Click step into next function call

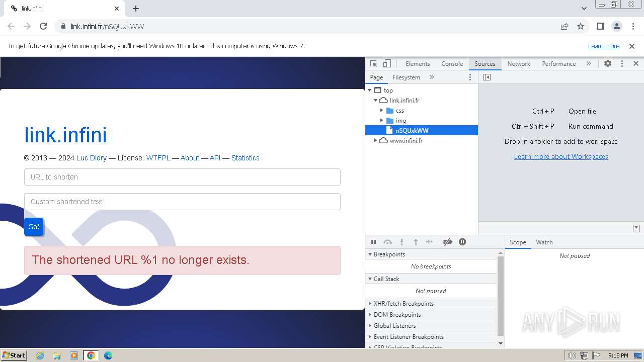tap(401, 242)
